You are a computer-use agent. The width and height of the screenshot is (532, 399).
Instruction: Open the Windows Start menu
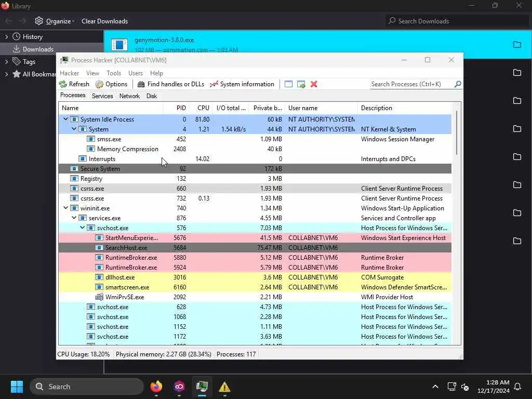(17, 387)
